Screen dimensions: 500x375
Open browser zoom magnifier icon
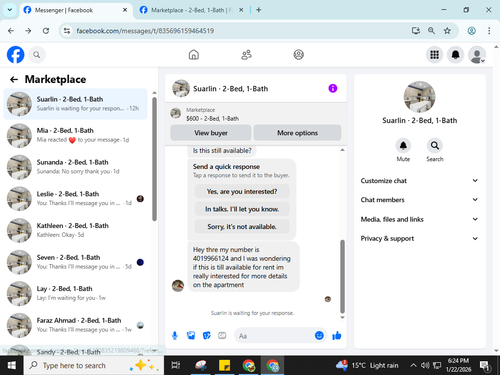pyautogui.click(x=431, y=31)
